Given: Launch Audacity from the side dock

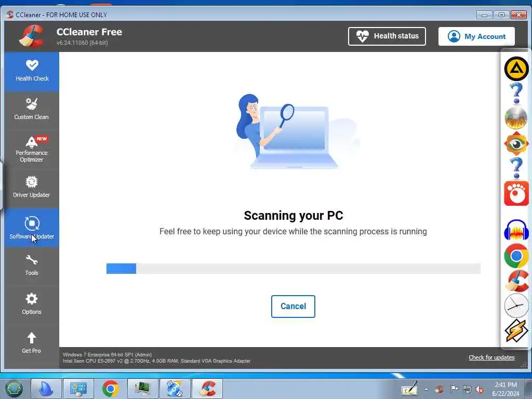Looking at the screenshot, I should click(516, 230).
